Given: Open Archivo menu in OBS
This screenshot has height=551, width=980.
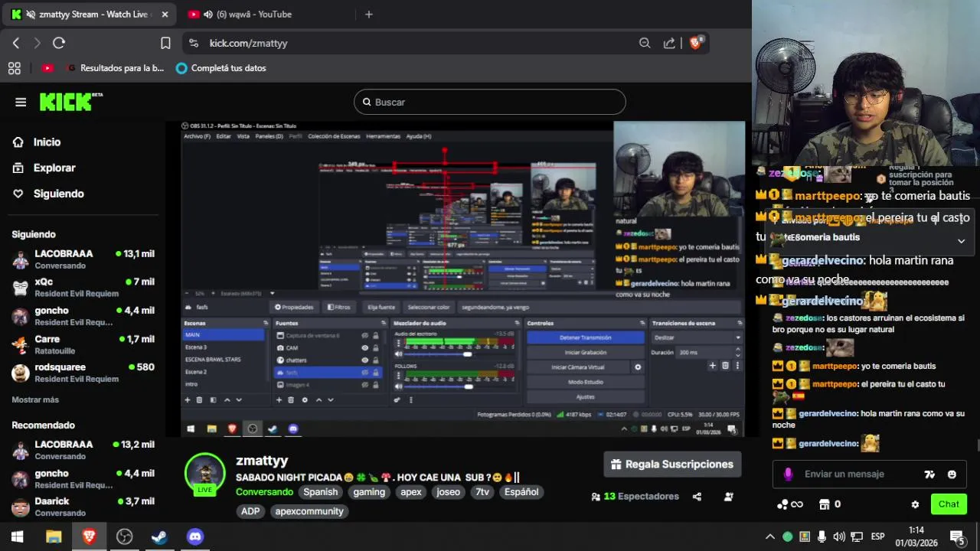Looking at the screenshot, I should (x=197, y=136).
